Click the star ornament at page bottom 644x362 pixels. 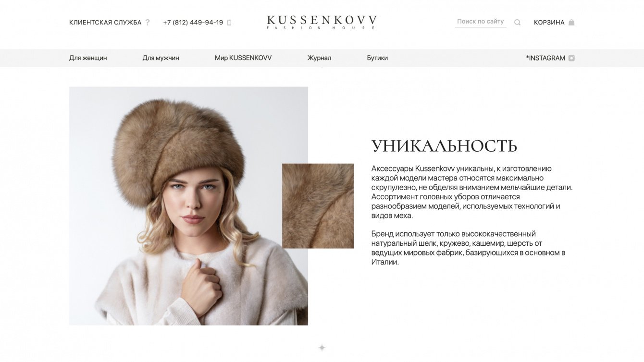(322, 348)
